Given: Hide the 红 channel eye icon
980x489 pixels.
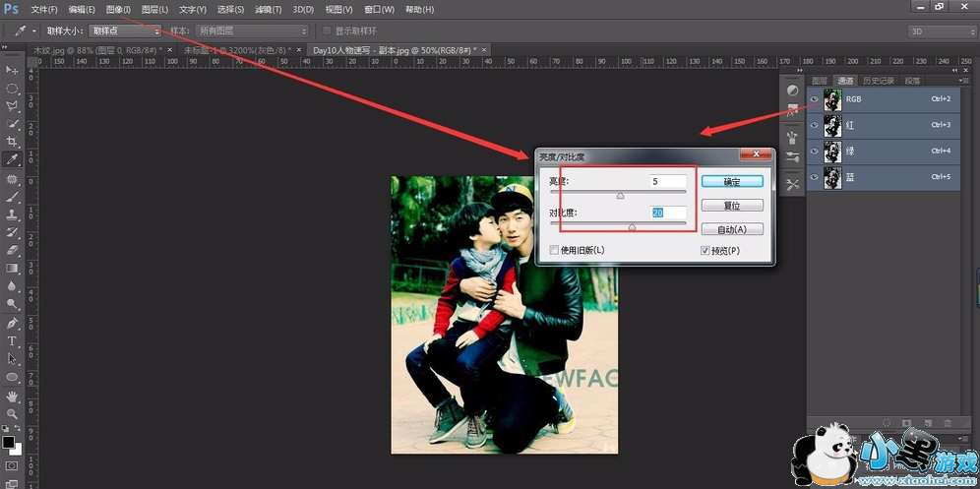Looking at the screenshot, I should [x=814, y=125].
